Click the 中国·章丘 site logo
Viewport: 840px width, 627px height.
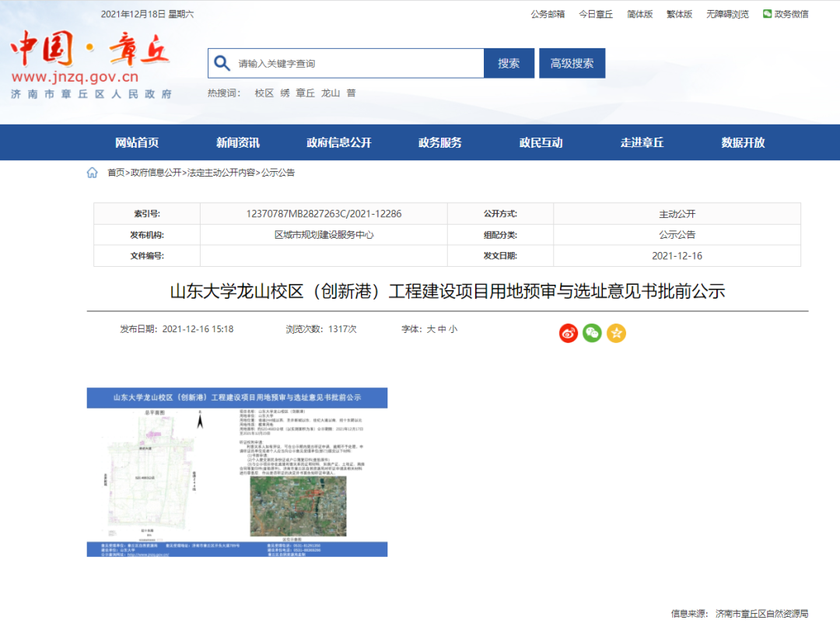click(90, 49)
